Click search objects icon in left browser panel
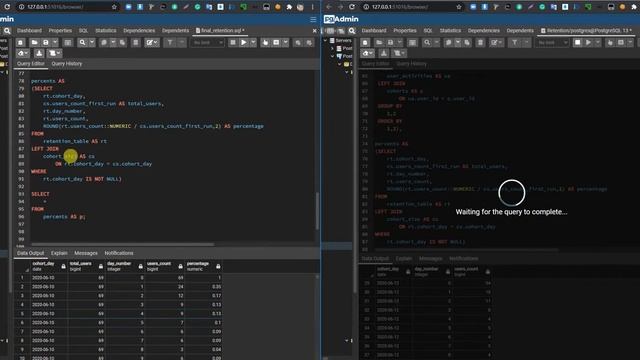Image resolution: width=640 pixels, height=360 pixels. (x=7, y=31)
